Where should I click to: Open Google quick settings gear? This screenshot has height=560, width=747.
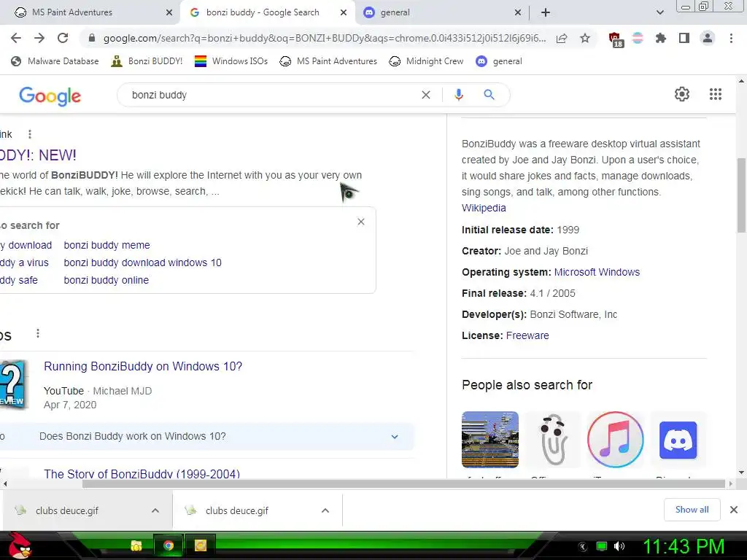click(x=682, y=94)
